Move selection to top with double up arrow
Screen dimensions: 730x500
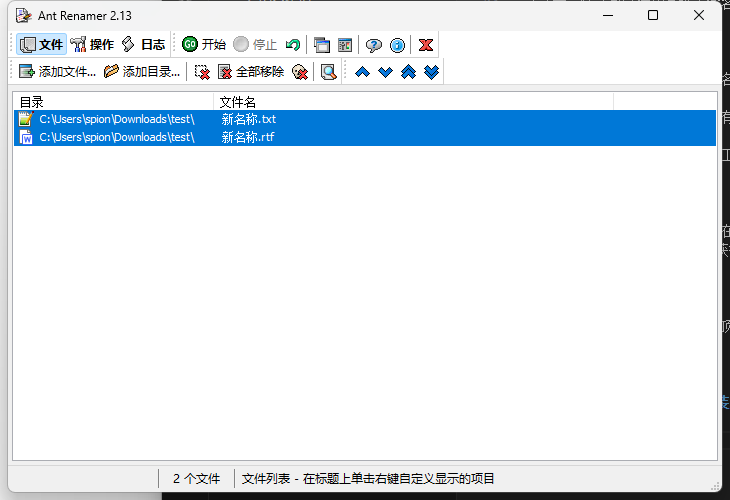click(x=408, y=72)
